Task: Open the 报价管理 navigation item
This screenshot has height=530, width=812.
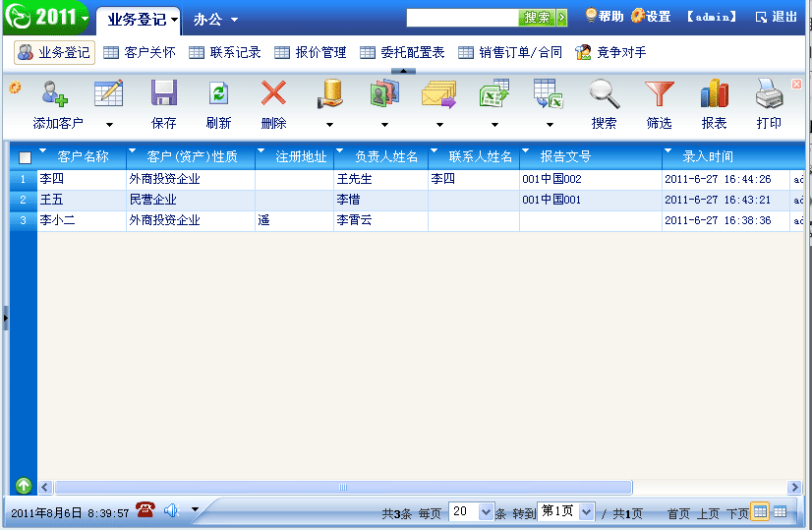Action: (x=311, y=52)
